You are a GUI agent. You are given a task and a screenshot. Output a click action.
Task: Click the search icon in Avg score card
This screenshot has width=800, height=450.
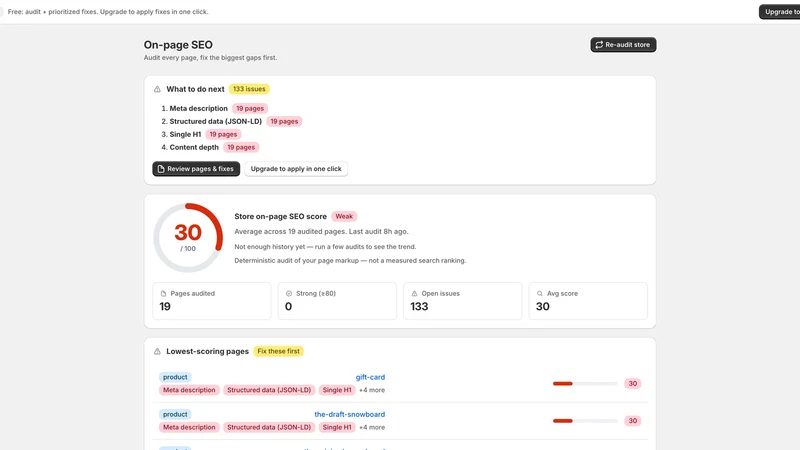pos(540,294)
